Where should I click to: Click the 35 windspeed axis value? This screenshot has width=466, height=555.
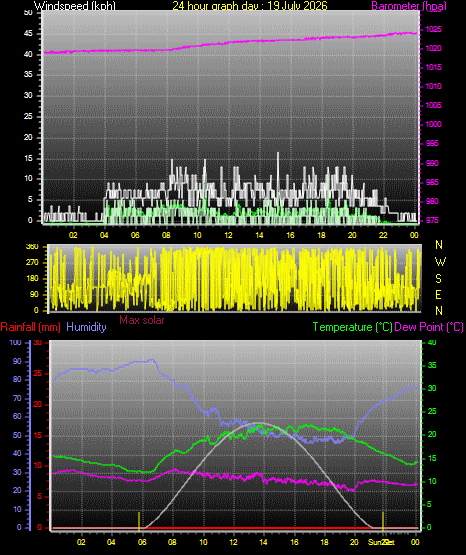pos(28,75)
